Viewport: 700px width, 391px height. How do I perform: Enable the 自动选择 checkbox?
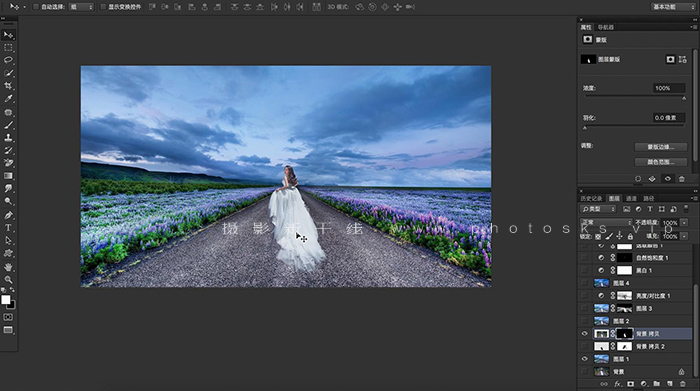[35, 7]
